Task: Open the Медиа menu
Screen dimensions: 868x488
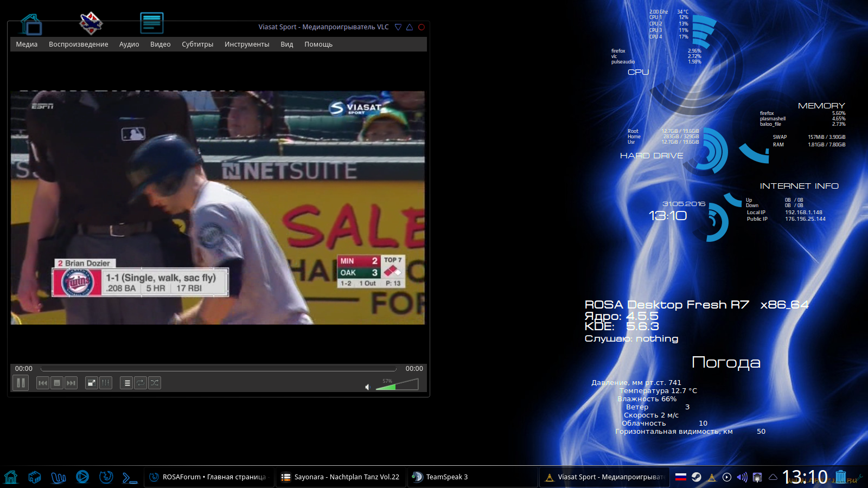Action: coord(27,44)
